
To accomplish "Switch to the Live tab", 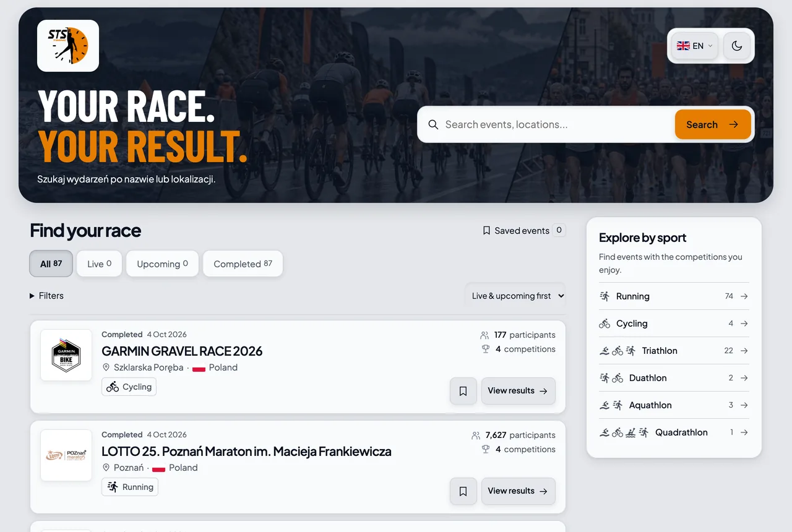I will [99, 264].
